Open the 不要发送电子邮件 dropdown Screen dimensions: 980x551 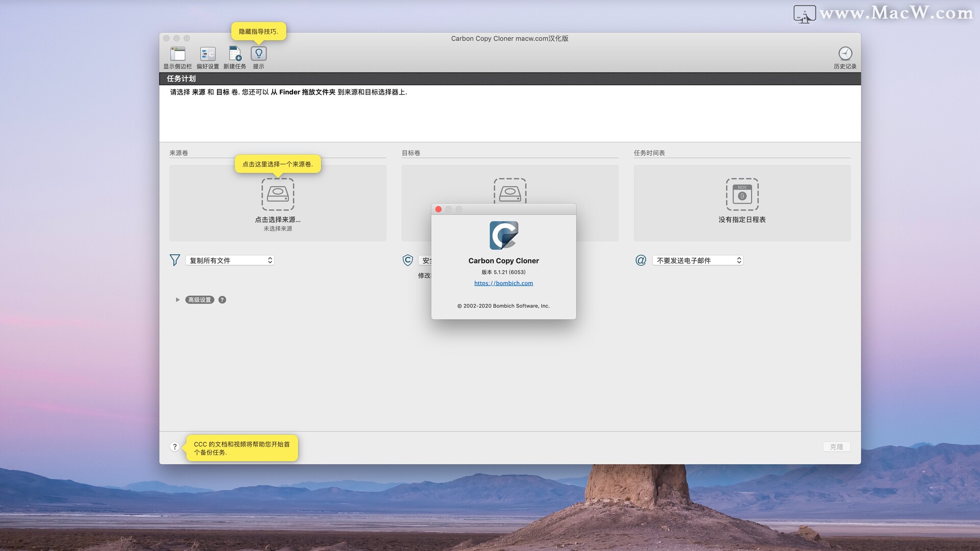point(698,260)
